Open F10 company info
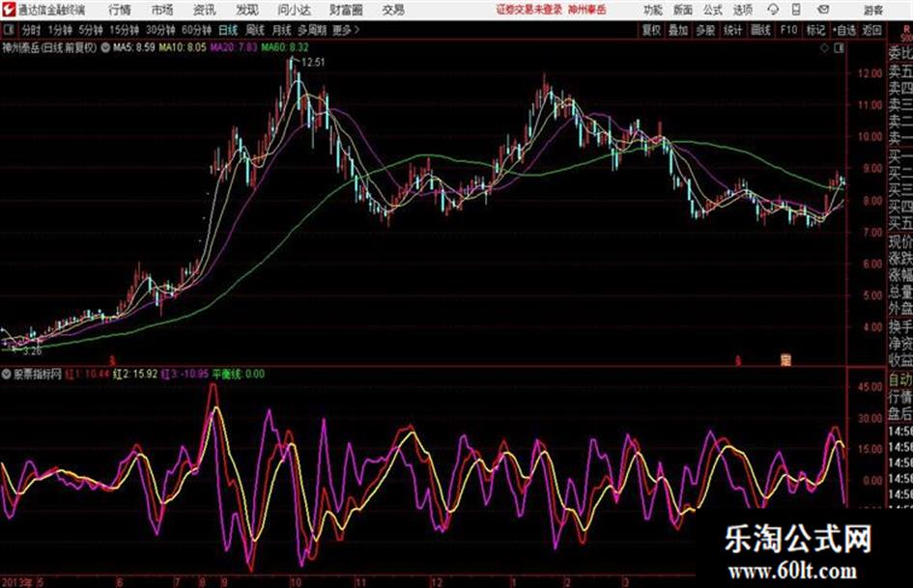The image size is (913, 588). [x=788, y=30]
